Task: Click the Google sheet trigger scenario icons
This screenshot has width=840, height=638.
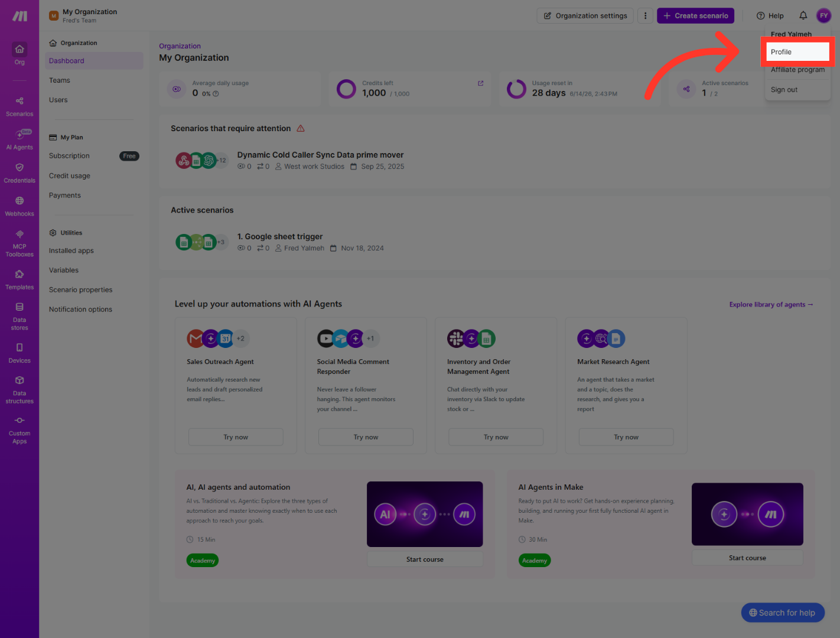Action: [201, 242]
